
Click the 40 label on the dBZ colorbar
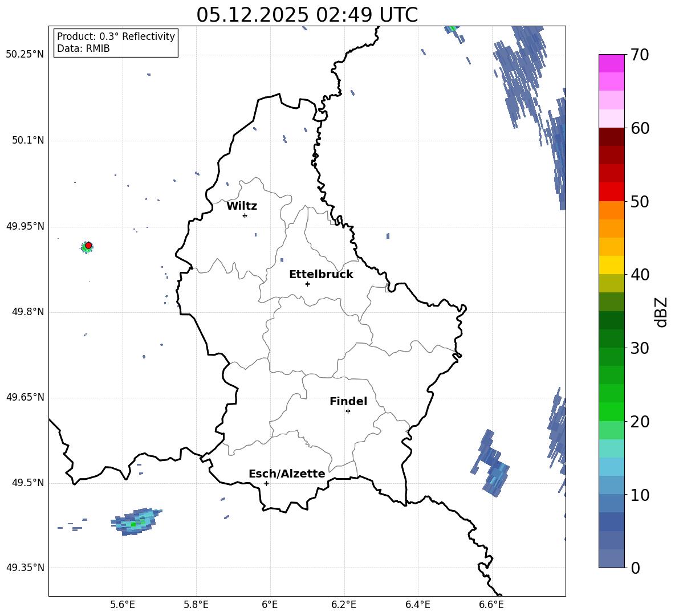[x=640, y=275]
